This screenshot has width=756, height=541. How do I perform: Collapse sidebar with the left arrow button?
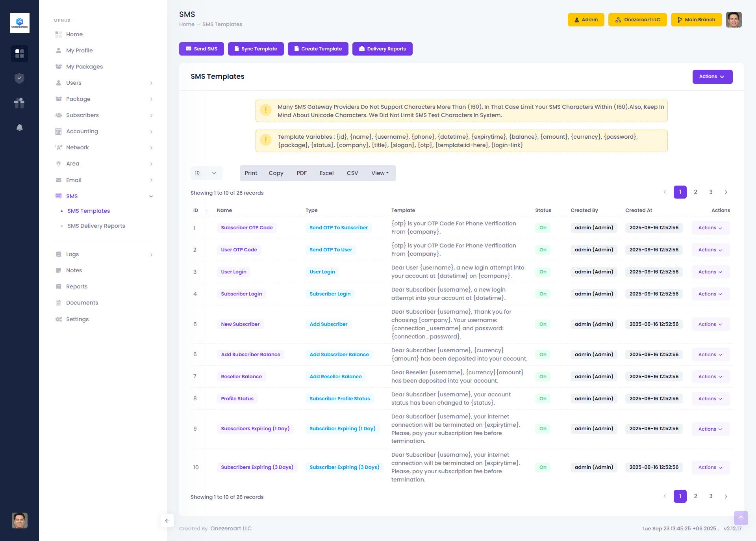[167, 521]
